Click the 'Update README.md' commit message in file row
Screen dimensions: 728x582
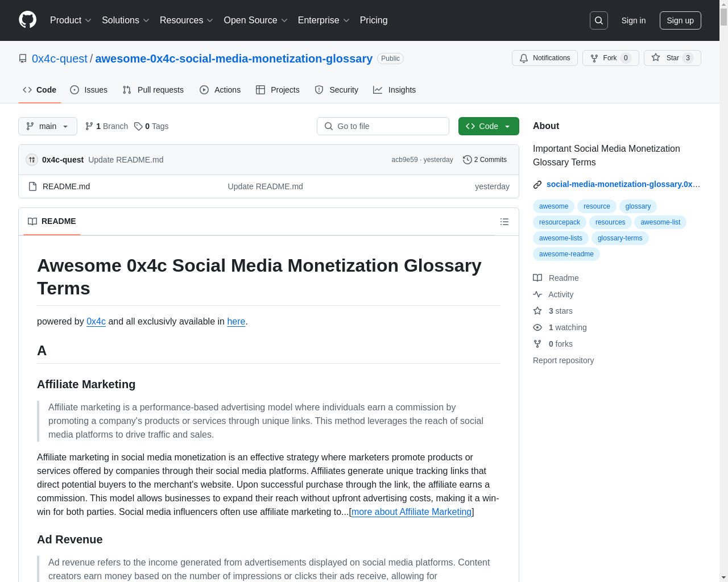[265, 186]
